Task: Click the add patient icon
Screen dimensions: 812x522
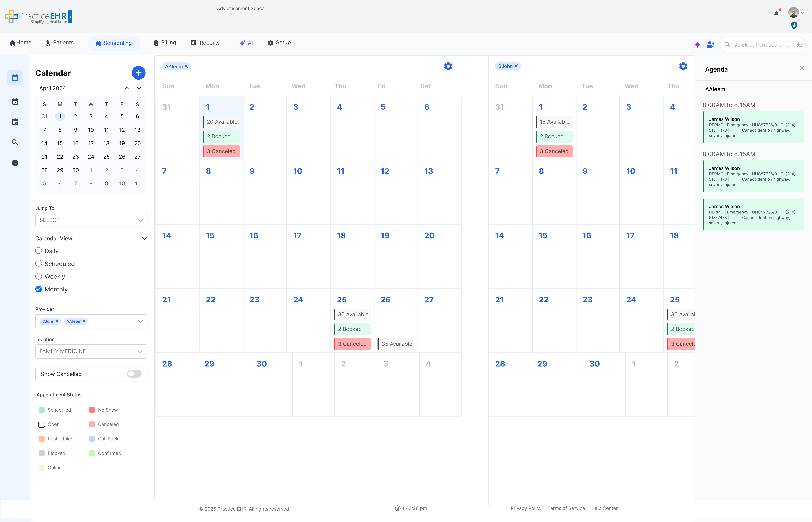Action: point(710,45)
